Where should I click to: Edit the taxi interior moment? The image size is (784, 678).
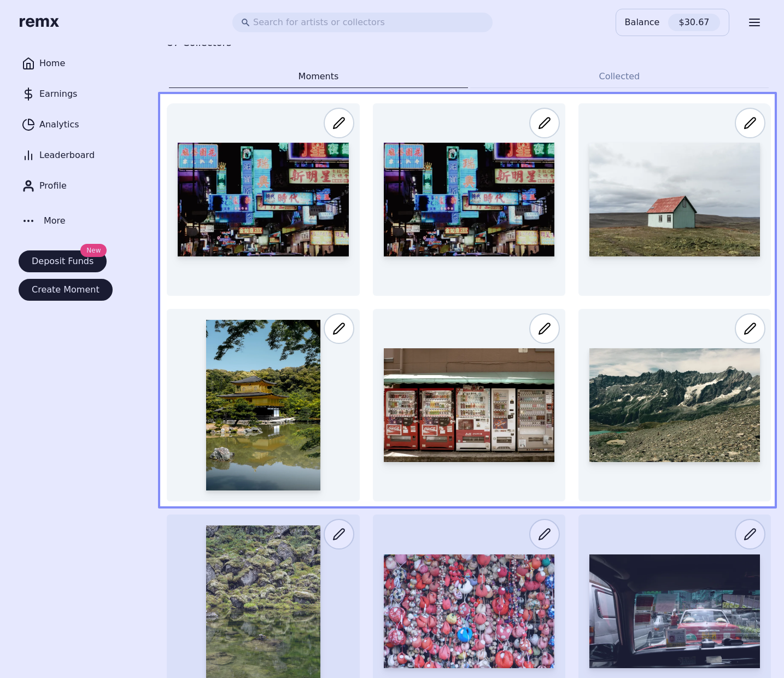750,534
